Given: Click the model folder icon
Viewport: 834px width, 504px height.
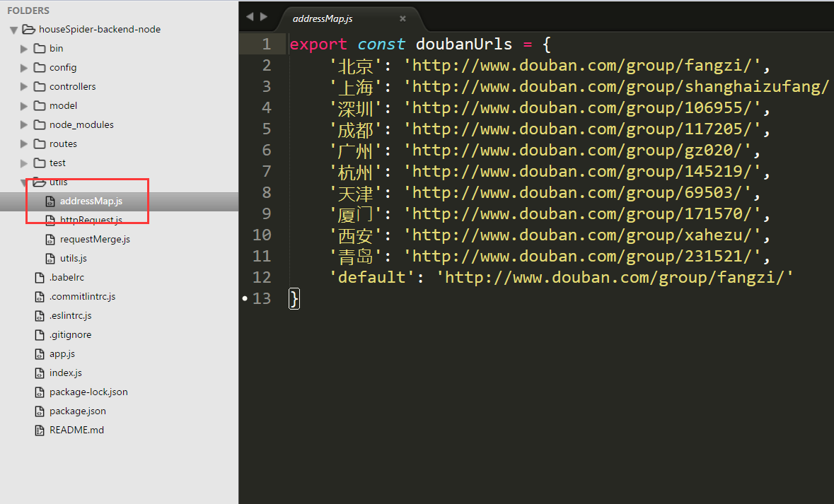Looking at the screenshot, I should pos(40,106).
